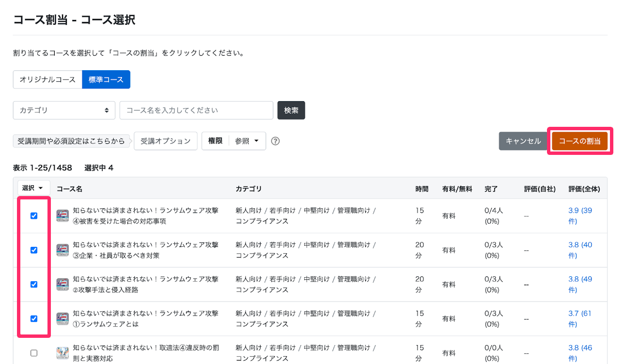
Task: Click the キャンセル button
Action: (x=523, y=141)
